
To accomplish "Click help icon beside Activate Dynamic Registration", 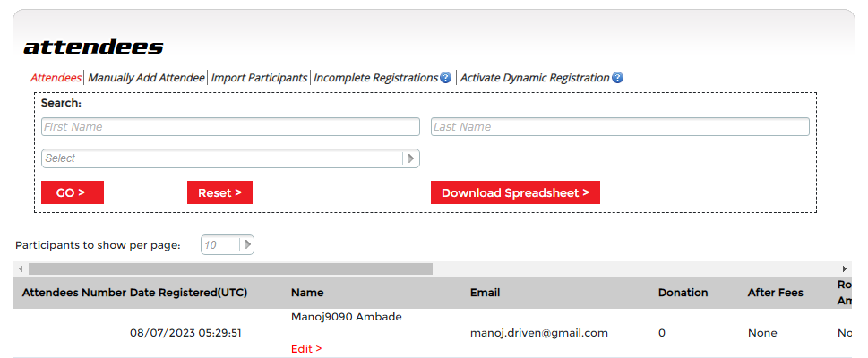I will (617, 78).
